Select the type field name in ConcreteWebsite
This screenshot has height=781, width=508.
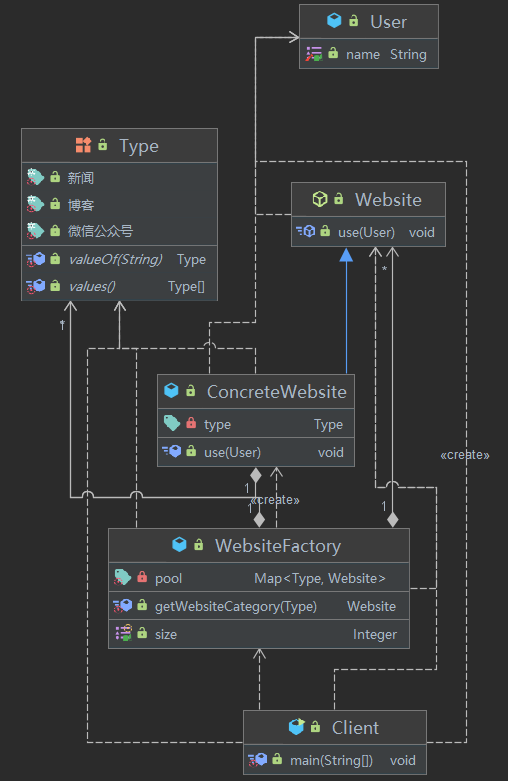click(217, 425)
